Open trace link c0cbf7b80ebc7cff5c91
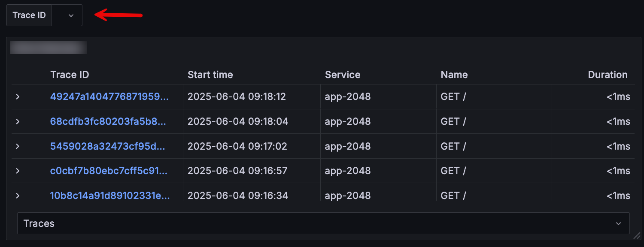Viewport: 644px width, 247px height. point(109,171)
